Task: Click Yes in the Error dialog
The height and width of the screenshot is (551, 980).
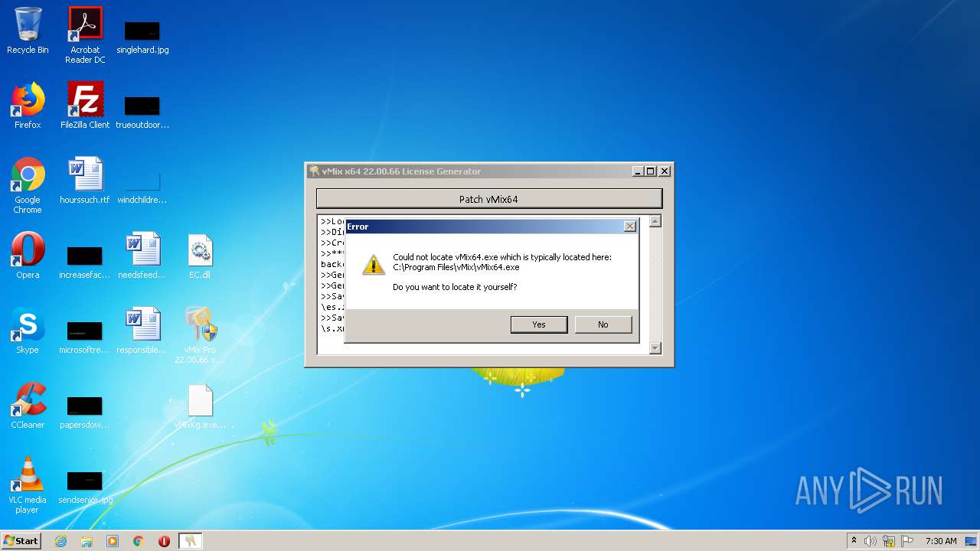Action: [x=539, y=324]
